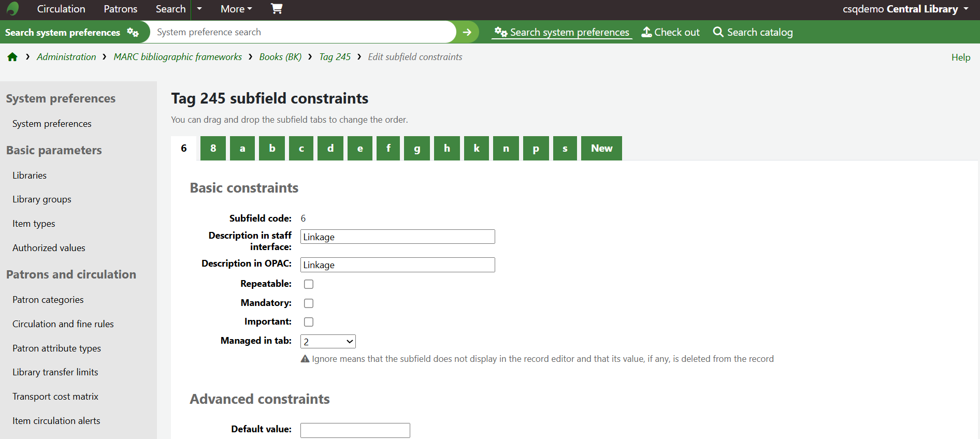
Task: Click the New subfield tab
Action: (601, 149)
